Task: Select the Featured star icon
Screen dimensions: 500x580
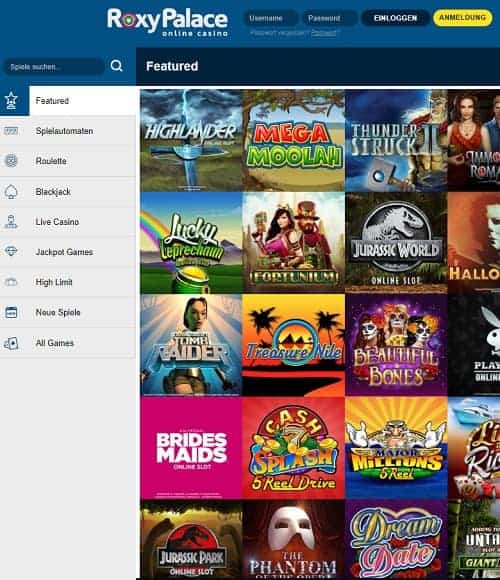Action: [11, 100]
